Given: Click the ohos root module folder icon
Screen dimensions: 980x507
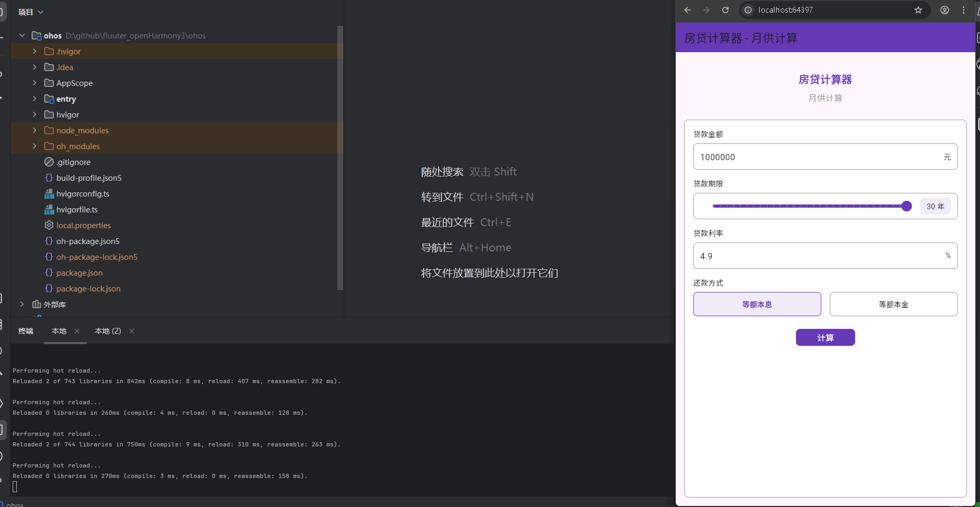Looking at the screenshot, I should (36, 35).
